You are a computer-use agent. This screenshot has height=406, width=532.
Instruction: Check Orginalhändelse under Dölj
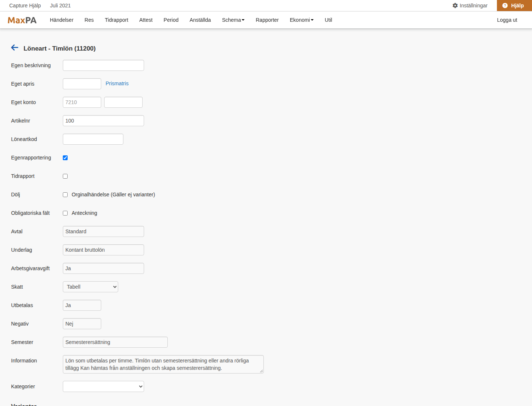coord(65,195)
